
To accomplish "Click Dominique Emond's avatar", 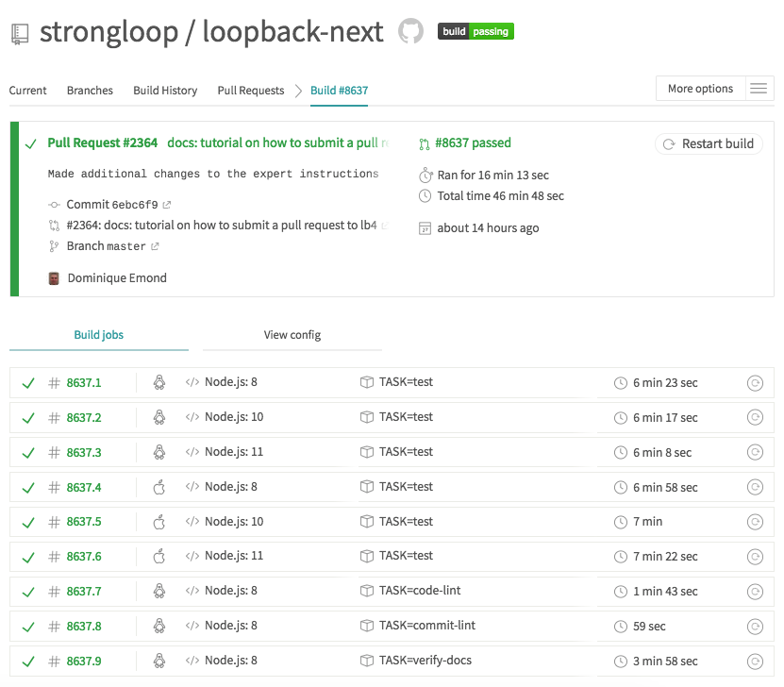I will [54, 278].
